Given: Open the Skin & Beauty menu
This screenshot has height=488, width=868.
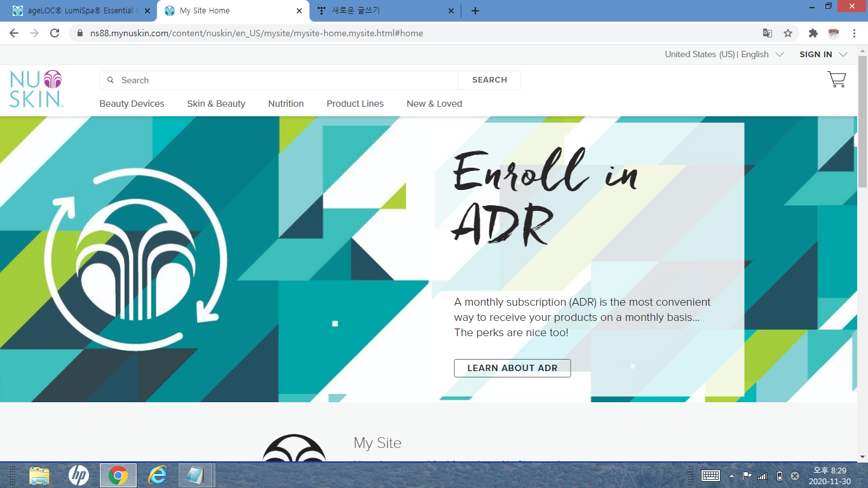Looking at the screenshot, I should (x=216, y=104).
